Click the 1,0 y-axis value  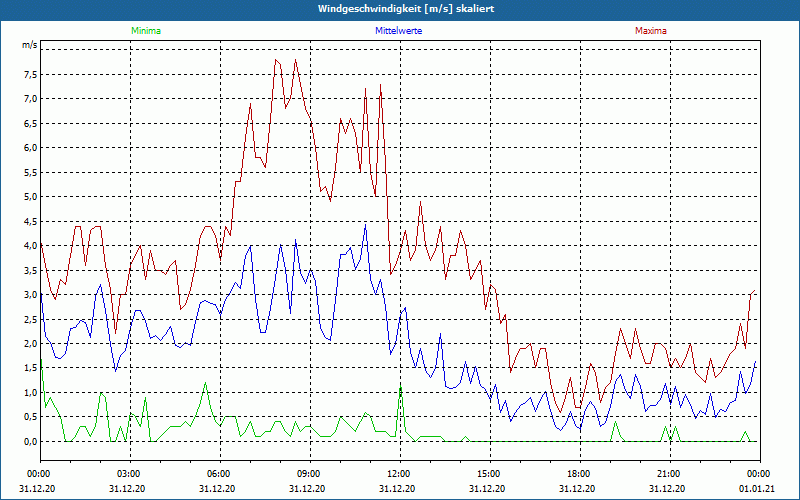tap(31, 393)
